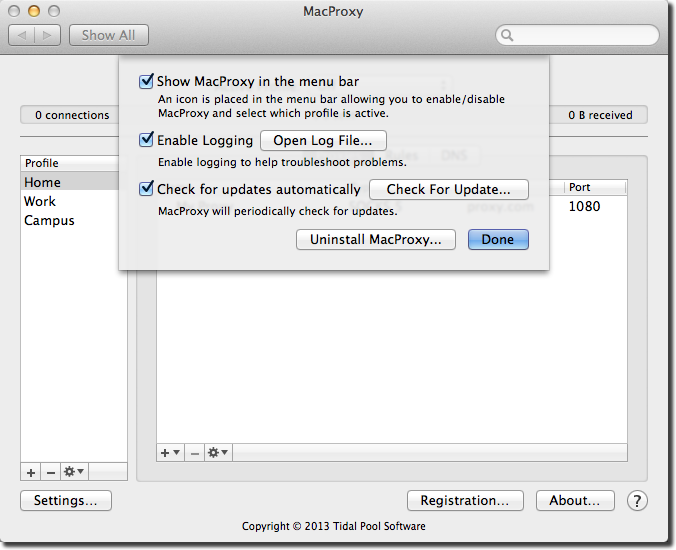Open the Settings dialog button
Image resolution: width=676 pixels, height=550 pixels.
[x=66, y=500]
